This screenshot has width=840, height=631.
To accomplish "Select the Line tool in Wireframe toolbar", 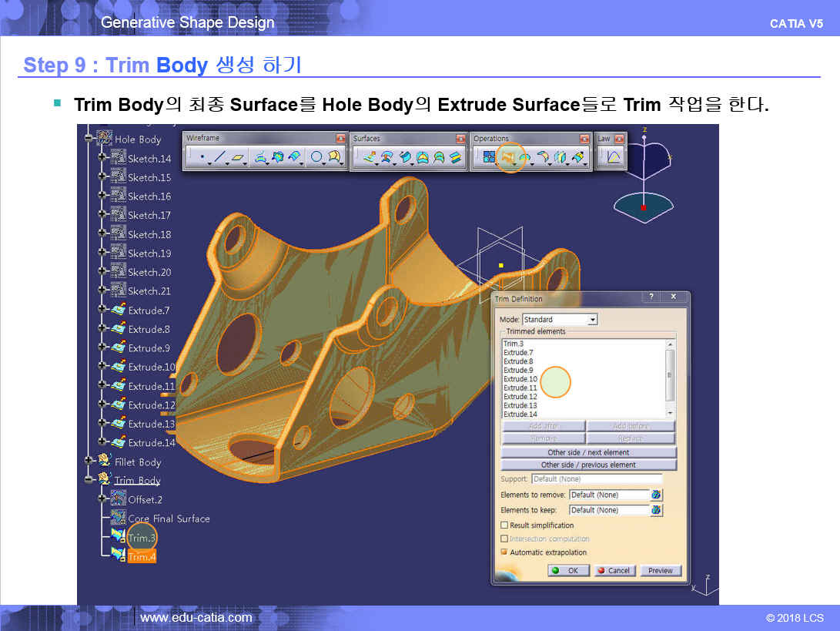I will point(220,157).
